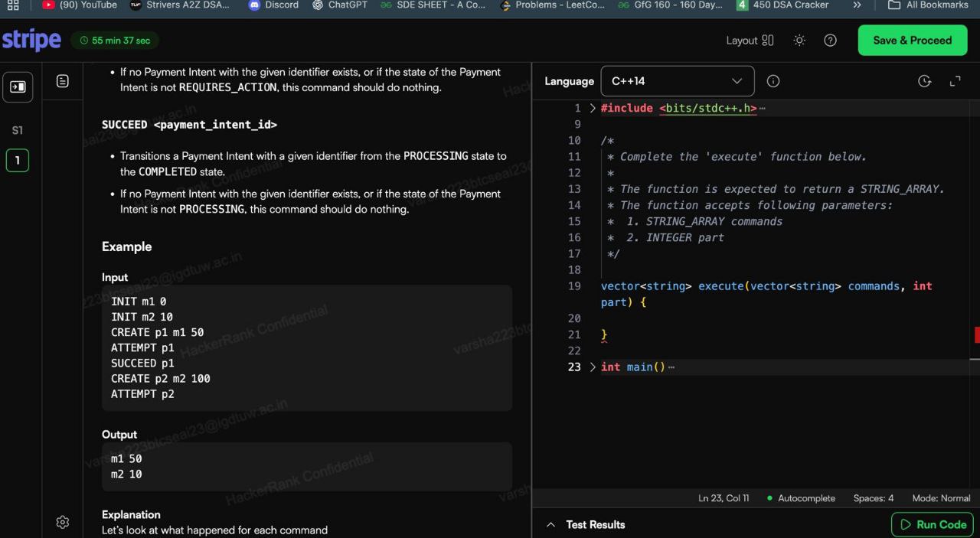Open settings gear in sidebar

pyautogui.click(x=63, y=522)
